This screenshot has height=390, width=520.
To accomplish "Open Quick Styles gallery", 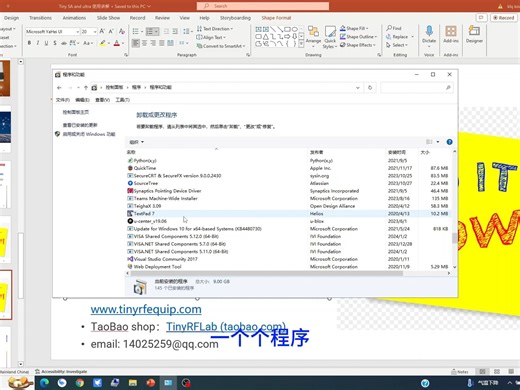I will [x=330, y=37].
